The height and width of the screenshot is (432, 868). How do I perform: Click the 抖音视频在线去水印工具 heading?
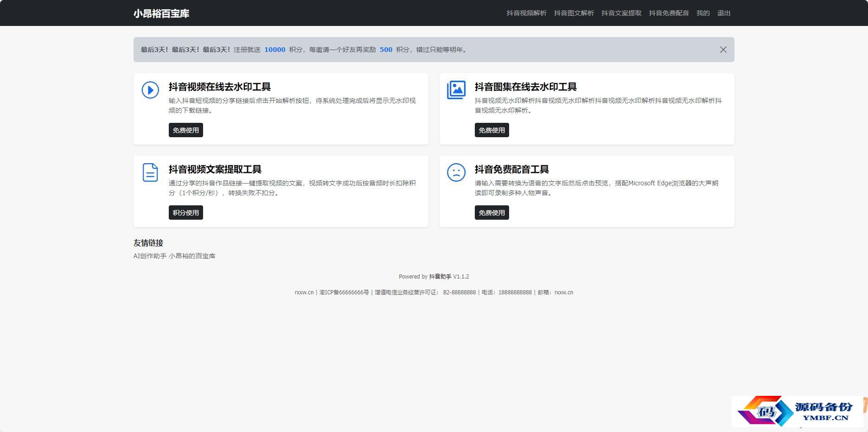[220, 87]
